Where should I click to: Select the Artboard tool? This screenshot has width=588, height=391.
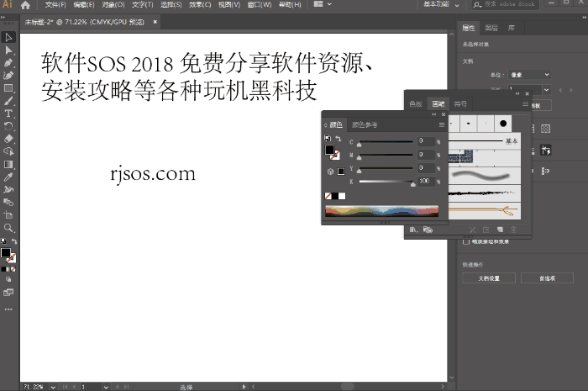tap(8, 215)
